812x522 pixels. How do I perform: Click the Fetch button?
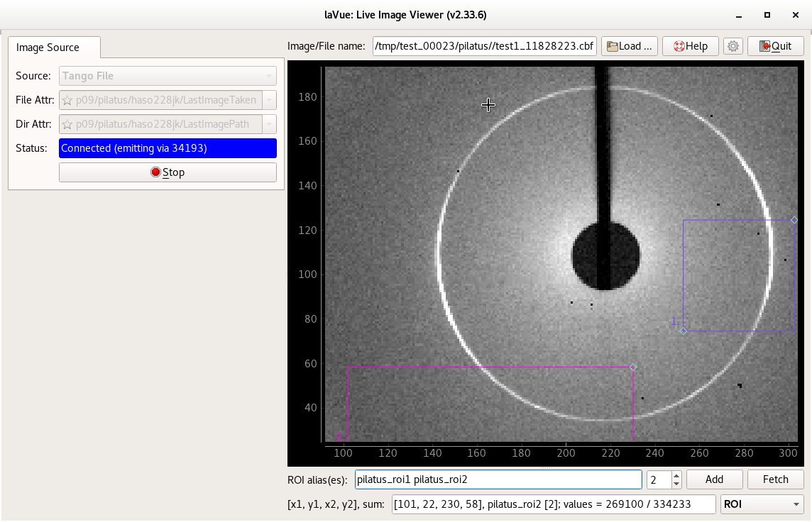pyautogui.click(x=775, y=479)
